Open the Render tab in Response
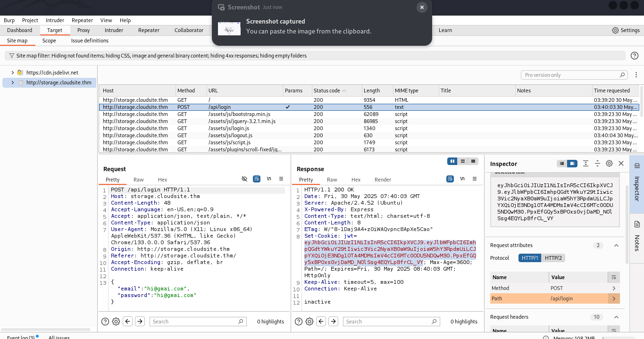Viewport: 644px width, 339px height. tap(383, 180)
